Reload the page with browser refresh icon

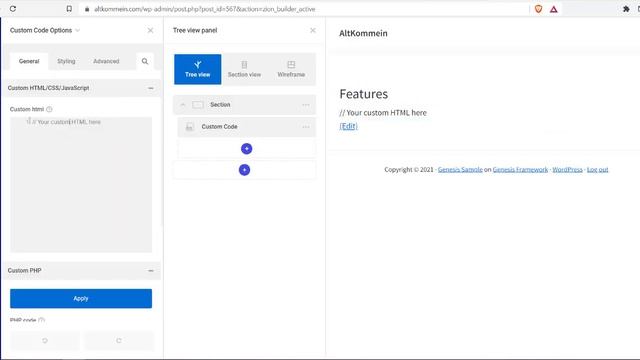pos(13,9)
